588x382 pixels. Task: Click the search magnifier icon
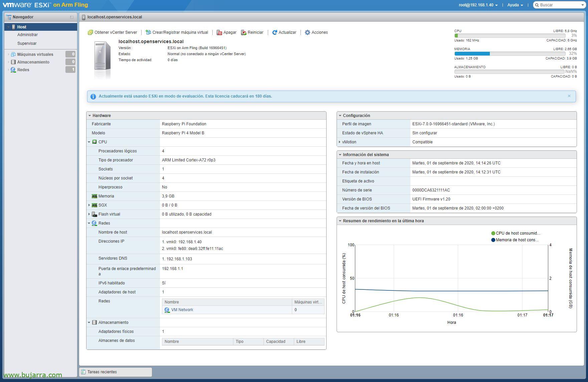(537, 5)
